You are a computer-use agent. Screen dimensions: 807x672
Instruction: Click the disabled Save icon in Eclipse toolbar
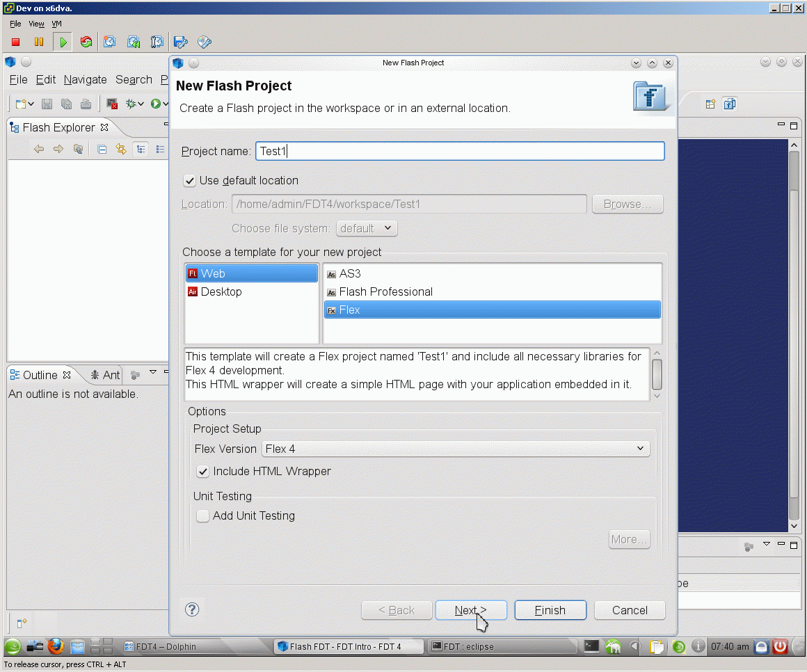[47, 104]
